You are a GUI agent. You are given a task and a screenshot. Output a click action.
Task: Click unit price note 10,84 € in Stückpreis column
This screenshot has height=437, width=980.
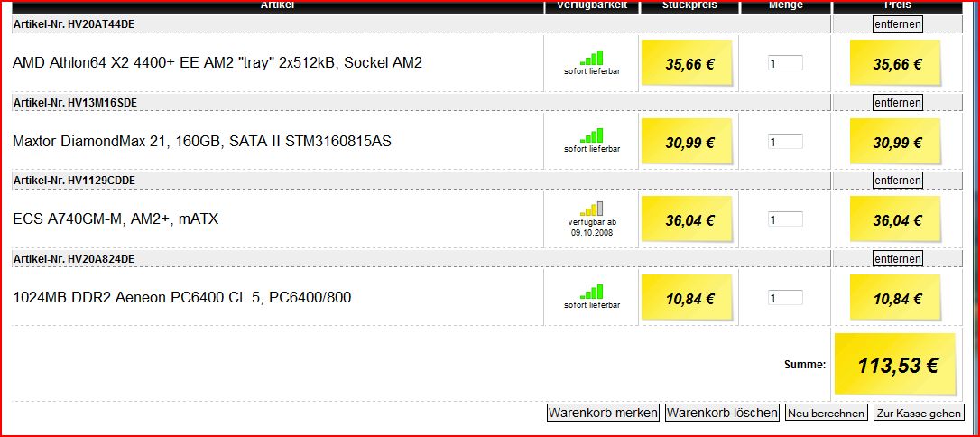[x=688, y=298]
